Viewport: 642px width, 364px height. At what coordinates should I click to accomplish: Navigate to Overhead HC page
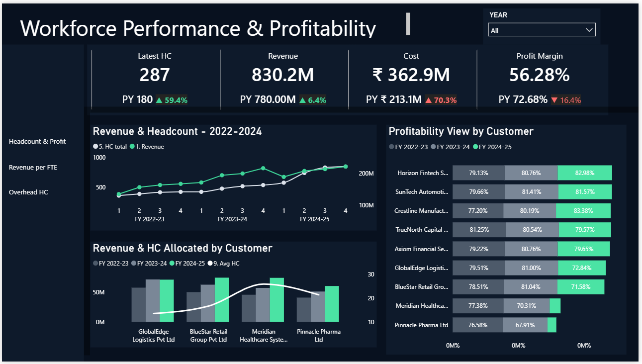(28, 192)
